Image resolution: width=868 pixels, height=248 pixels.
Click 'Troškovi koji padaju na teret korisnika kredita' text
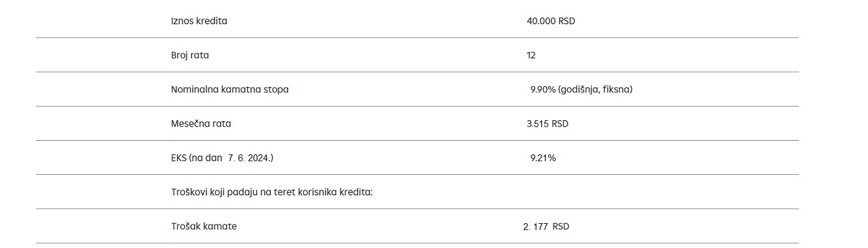(x=272, y=192)
